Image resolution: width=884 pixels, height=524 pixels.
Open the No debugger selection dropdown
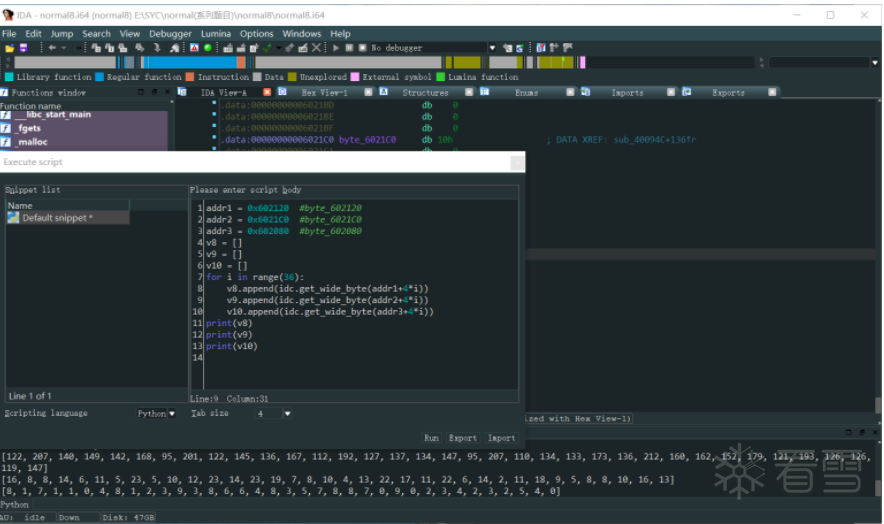click(x=492, y=48)
